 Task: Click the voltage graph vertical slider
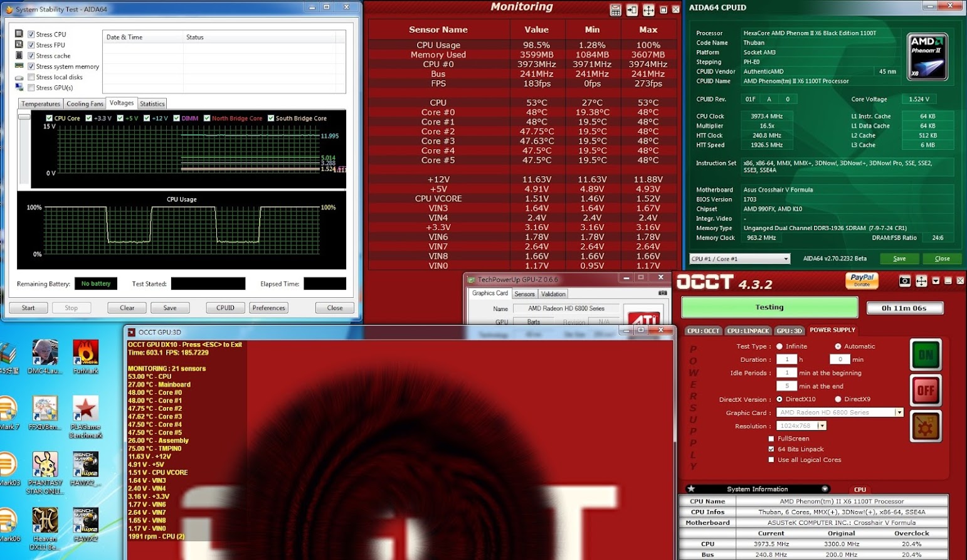[24, 117]
